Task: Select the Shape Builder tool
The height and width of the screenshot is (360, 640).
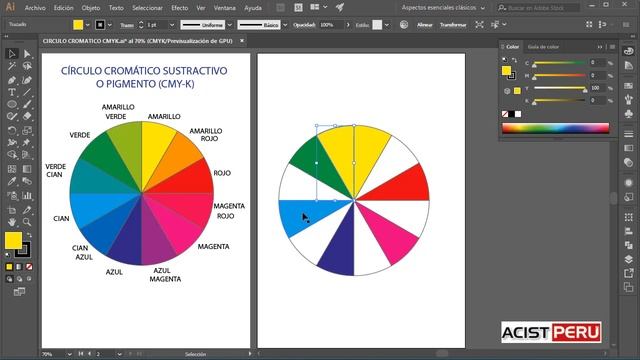Action: (x=12, y=155)
